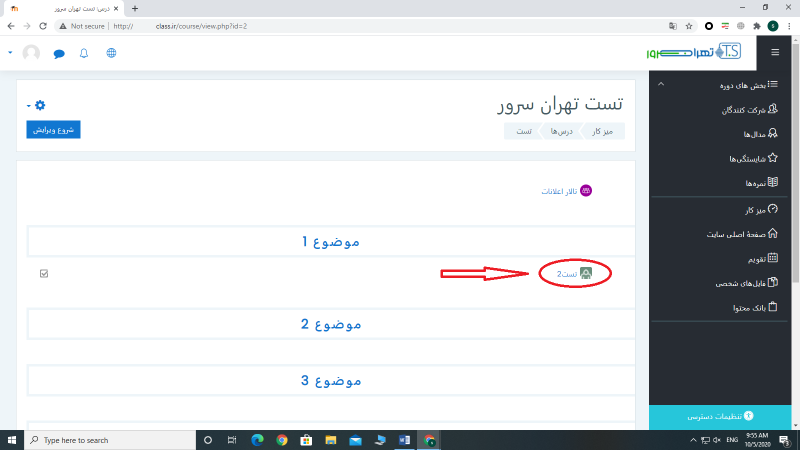The image size is (800, 450).
Task: Open Windows Start menu
Action: 12,440
